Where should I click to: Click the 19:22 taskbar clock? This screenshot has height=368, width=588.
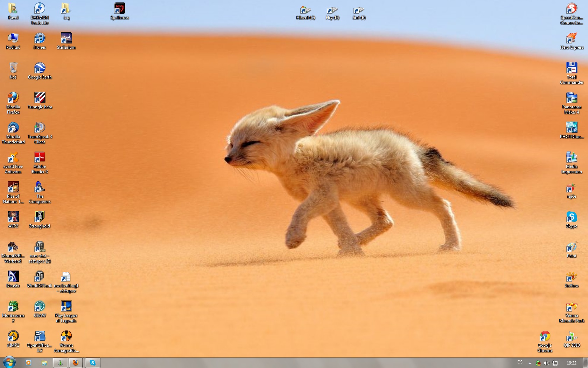571,363
